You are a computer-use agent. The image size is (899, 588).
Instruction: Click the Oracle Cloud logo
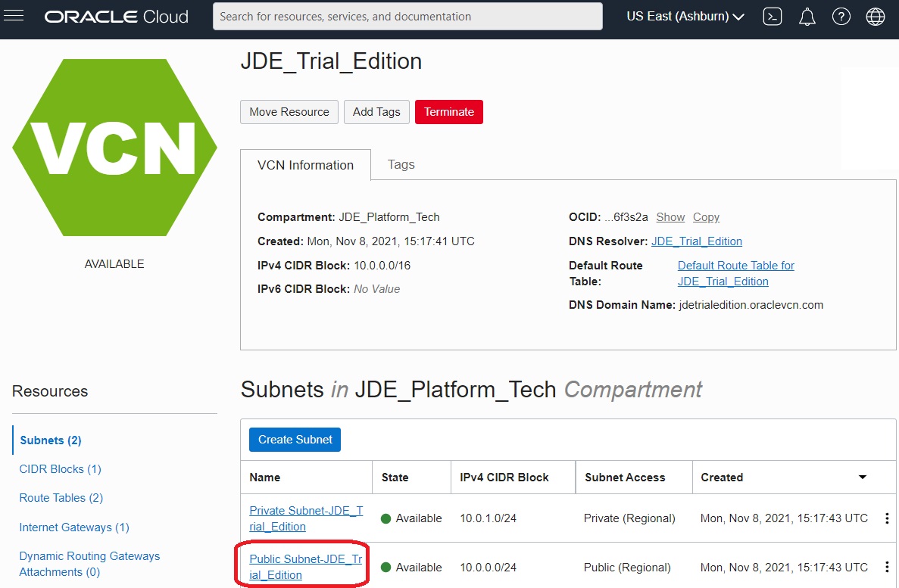[115, 17]
